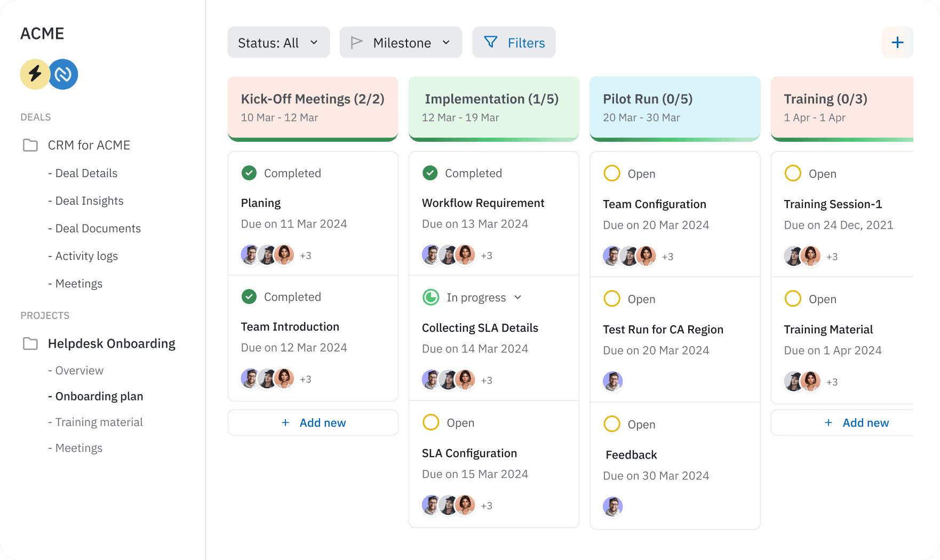The image size is (940, 560).
Task: Click the folder icon beside Helpdesk Onboarding
Action: click(x=30, y=343)
